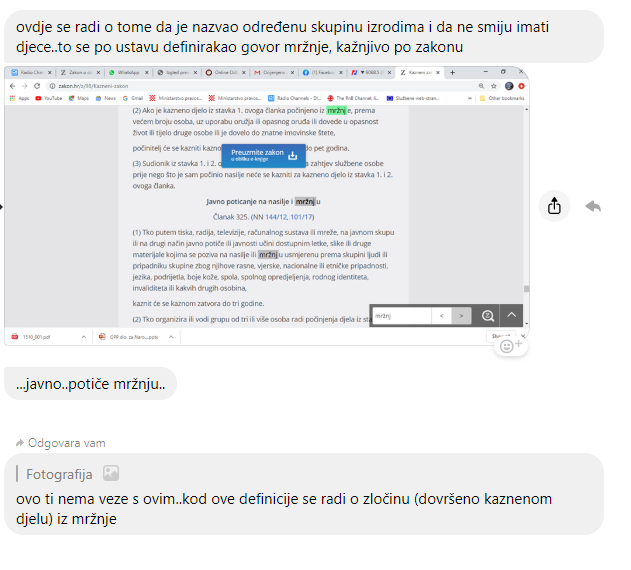Image resolution: width=631 pixels, height=570 pixels.
Task: In the embedded screenshot, click the bookmark star icon
Action: pos(494,86)
